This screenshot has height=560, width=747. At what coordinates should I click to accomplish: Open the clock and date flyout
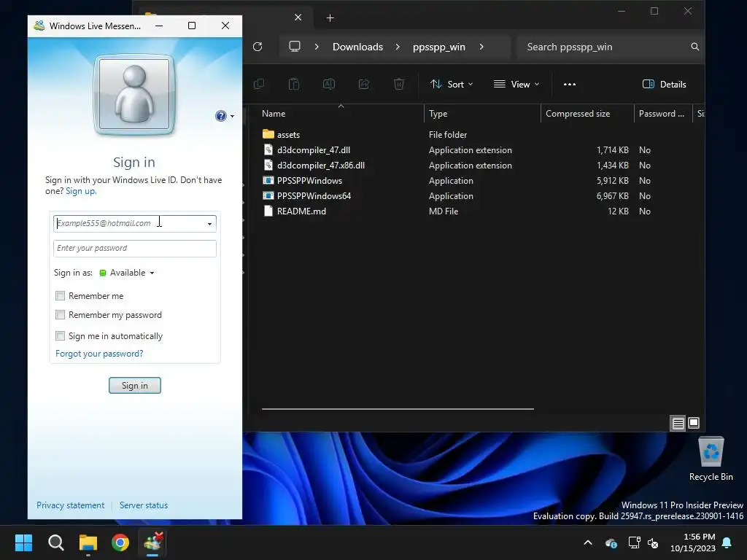click(x=693, y=542)
